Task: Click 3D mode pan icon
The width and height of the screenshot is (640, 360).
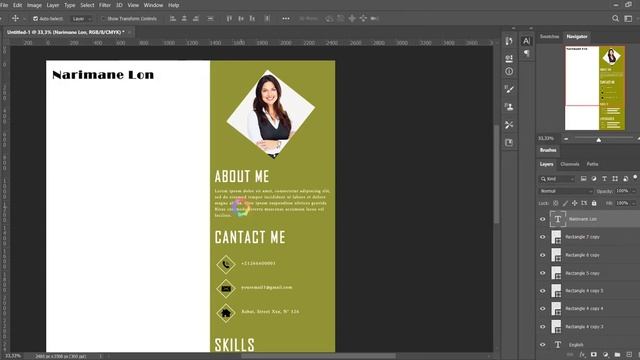Action: [x=352, y=18]
